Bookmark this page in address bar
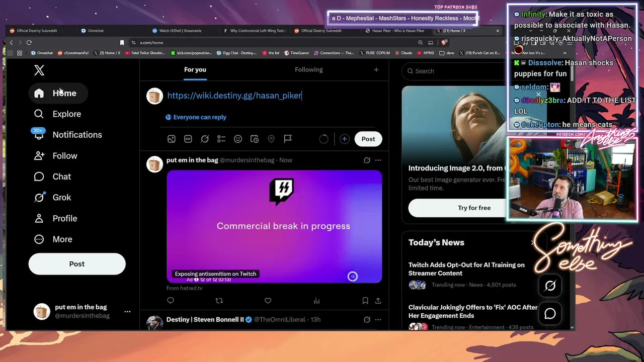644x362 pixels. (122, 43)
